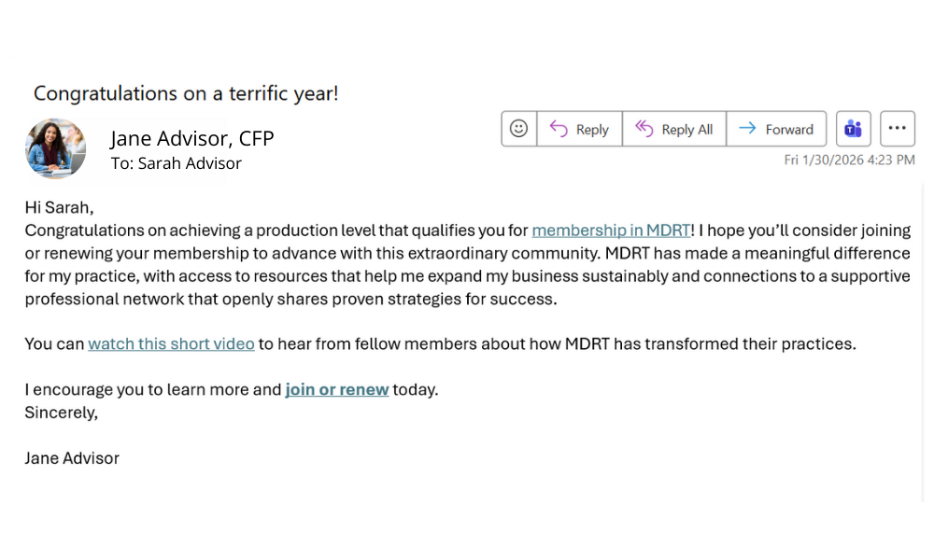The width and height of the screenshot is (934, 560).
Task: Select the sender name Jane Advisor, CFP
Action: 191,138
